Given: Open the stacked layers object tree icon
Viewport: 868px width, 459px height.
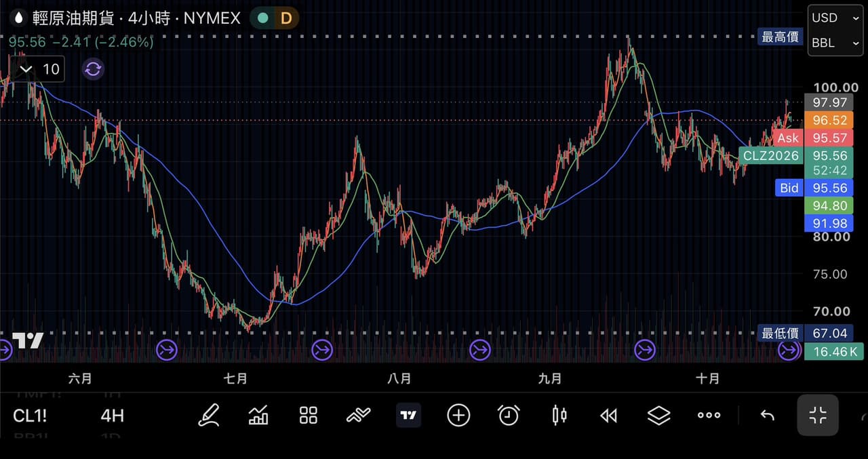Looking at the screenshot, I should pos(659,415).
